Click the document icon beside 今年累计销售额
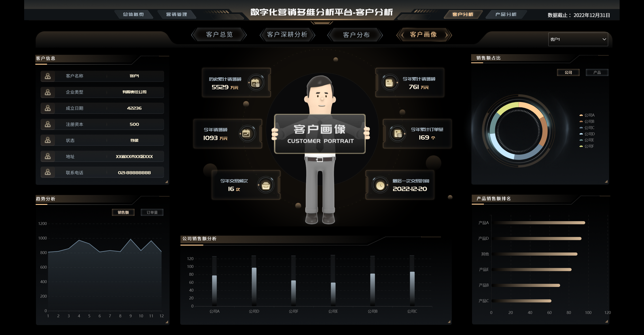The width and height of the screenshot is (644, 335). (389, 83)
